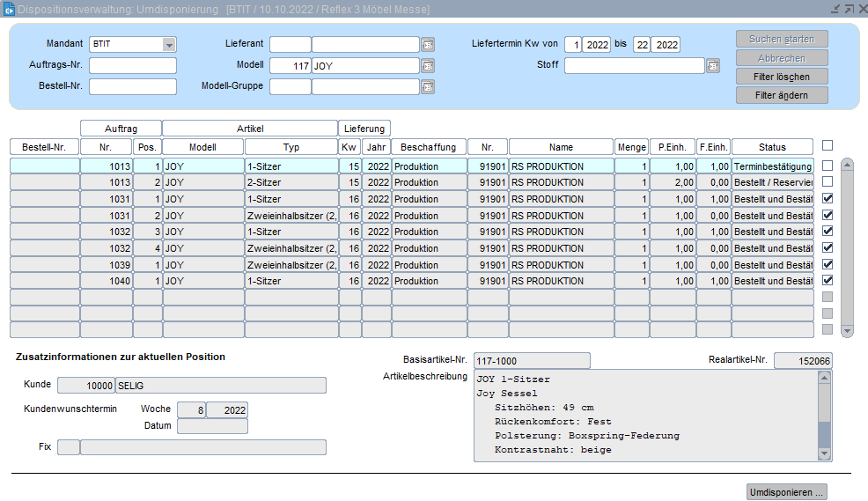Click the table scrollbar up arrow
868x501 pixels.
847,164
